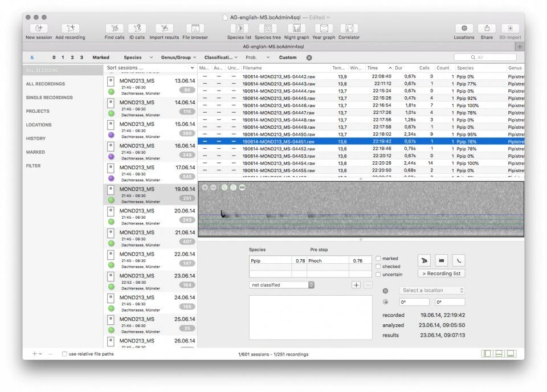This screenshot has width=547, height=392.
Task: Enable the marked checkbox
Action: [378, 259]
